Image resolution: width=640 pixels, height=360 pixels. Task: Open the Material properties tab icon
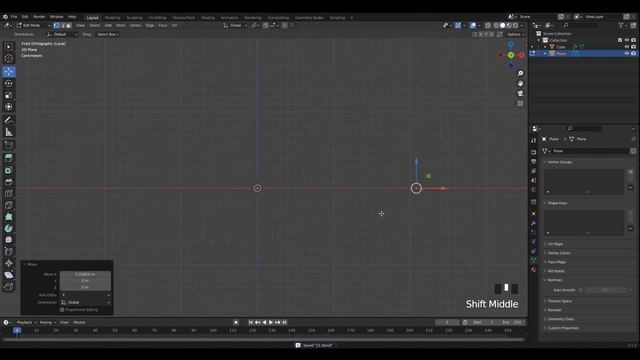533,270
